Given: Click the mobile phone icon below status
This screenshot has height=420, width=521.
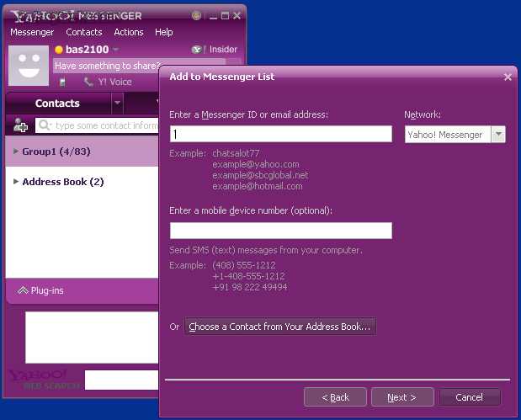Looking at the screenshot, I should pyautogui.click(x=62, y=82).
